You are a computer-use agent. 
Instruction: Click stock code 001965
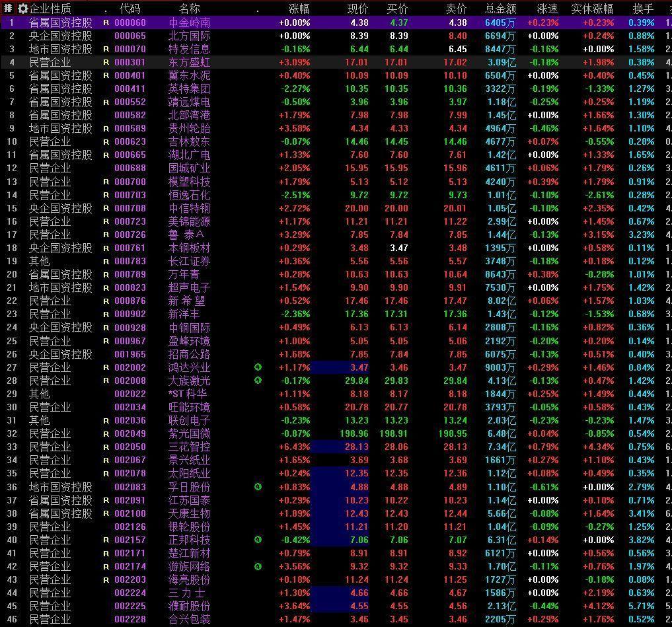(130, 354)
